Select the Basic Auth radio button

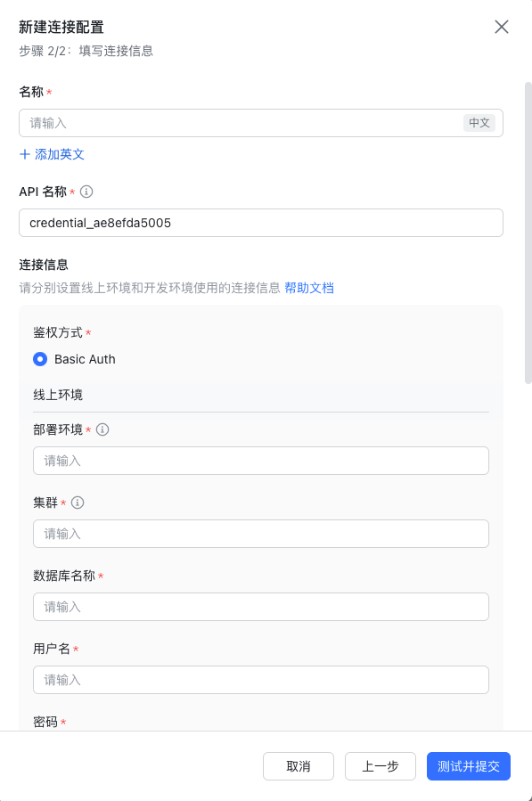[x=40, y=359]
